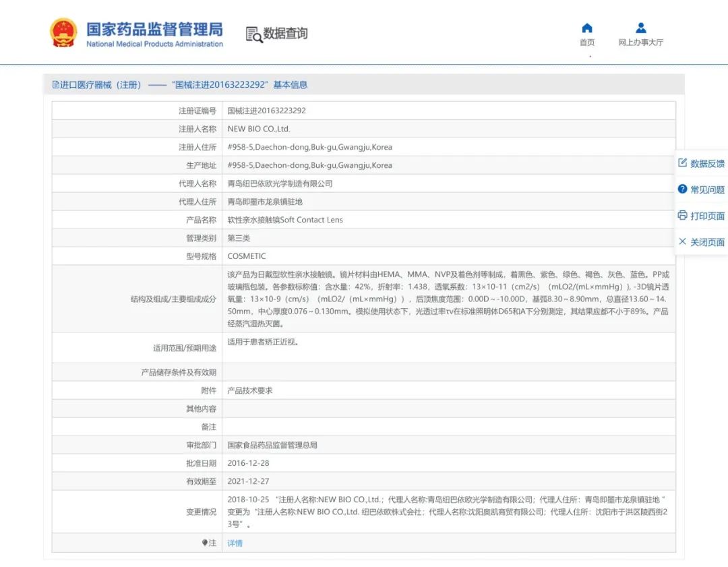Image resolution: width=728 pixels, height=567 pixels.
Task: Click the 数据查询 heading text
Action: point(285,34)
